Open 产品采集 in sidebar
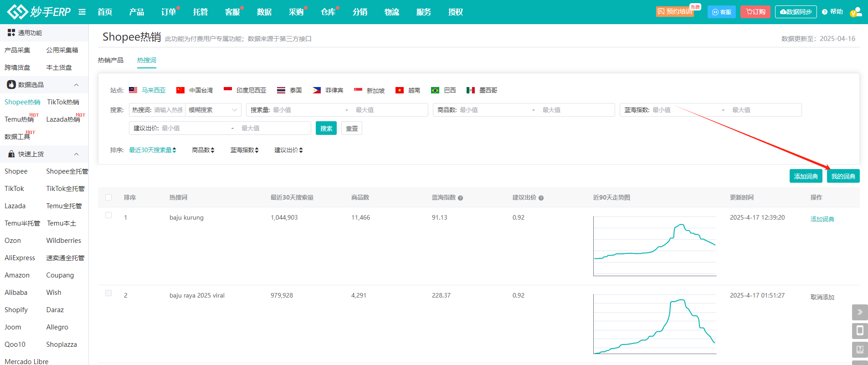 [x=17, y=50]
